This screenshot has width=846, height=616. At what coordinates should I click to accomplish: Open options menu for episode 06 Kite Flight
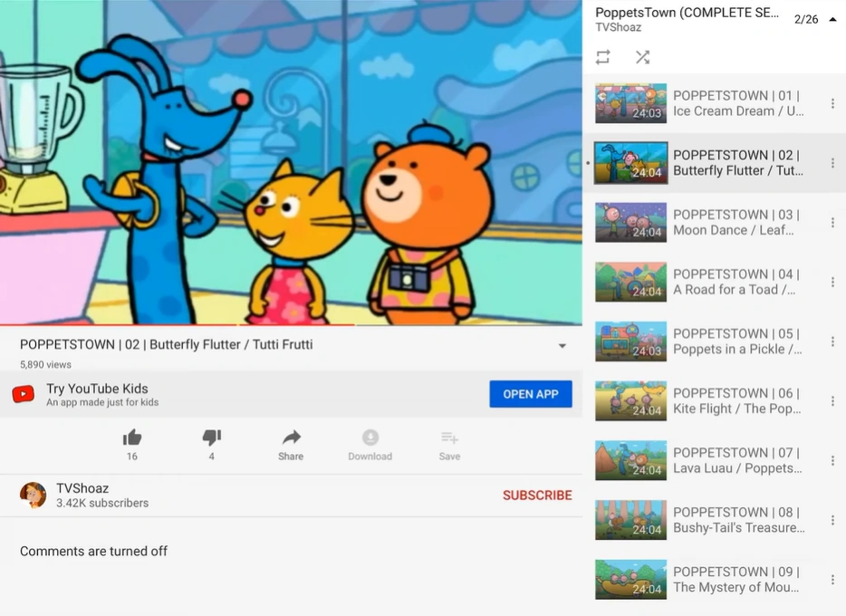coord(832,400)
